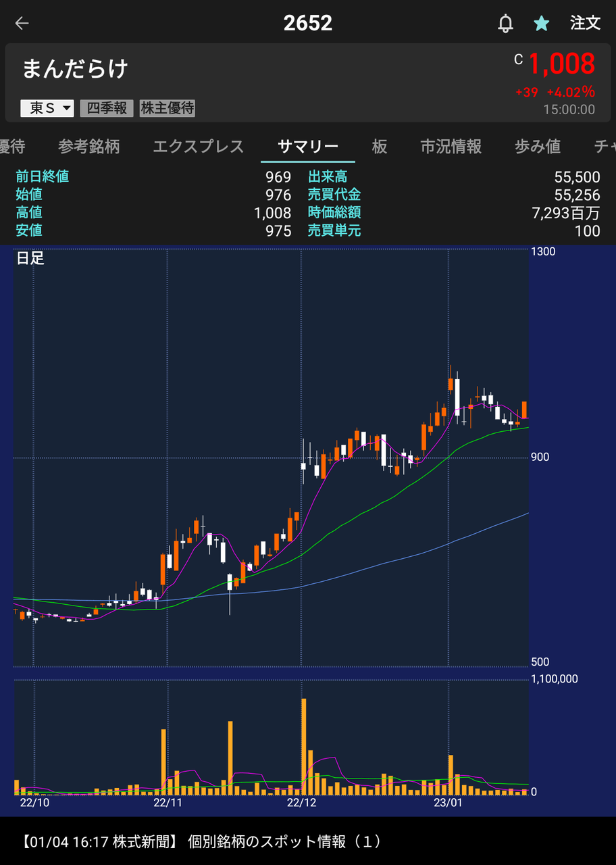Tap the back arrow icon
616x865 pixels.
22,23
